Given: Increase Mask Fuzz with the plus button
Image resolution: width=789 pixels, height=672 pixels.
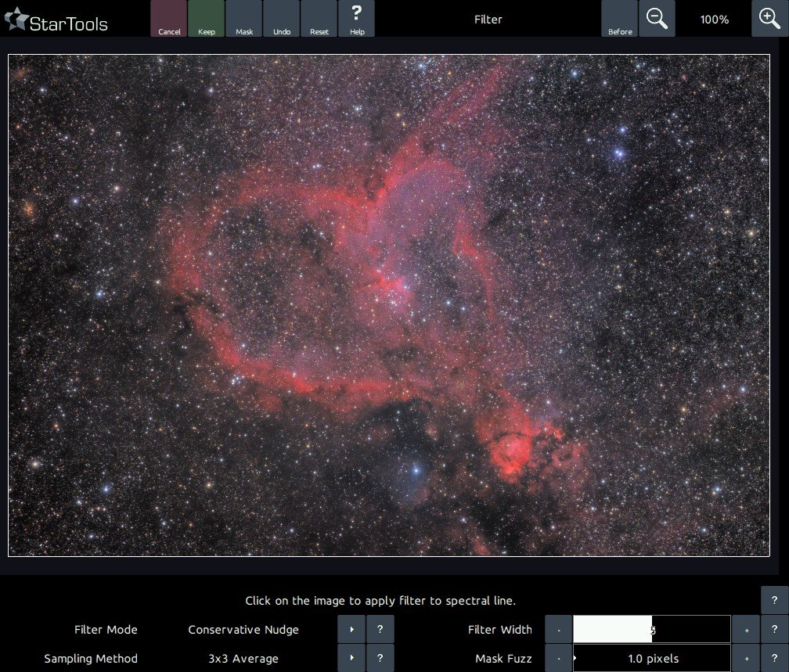Looking at the screenshot, I should click(746, 659).
